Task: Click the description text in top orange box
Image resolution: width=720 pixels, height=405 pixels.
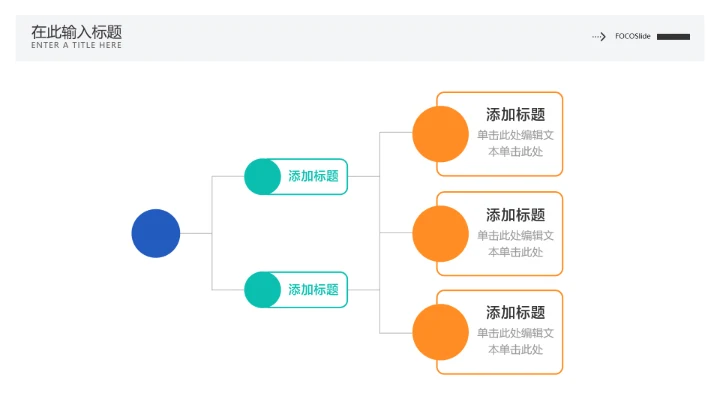Action: click(515, 143)
